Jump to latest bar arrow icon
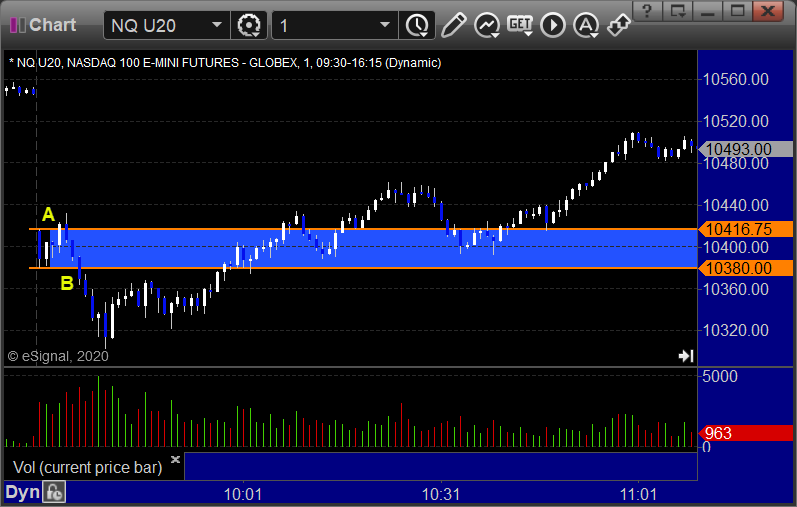The width and height of the screenshot is (797, 507). pyautogui.click(x=686, y=355)
